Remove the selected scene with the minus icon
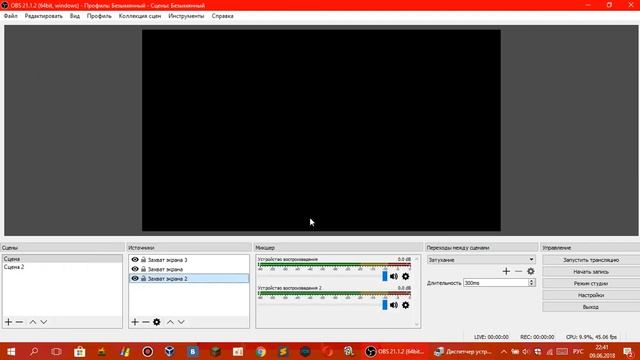Image resolution: width=640 pixels, height=360 pixels. [19, 322]
